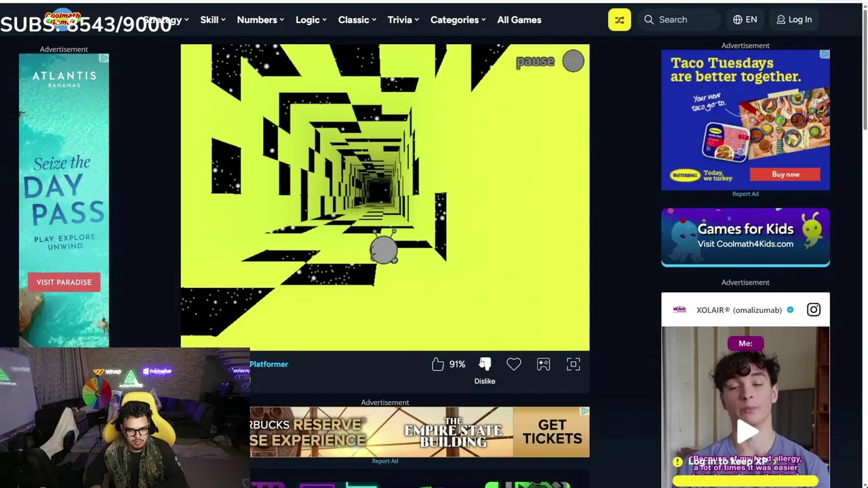Enter fullscreen with the expand icon
This screenshot has width=868, height=488.
(573, 365)
